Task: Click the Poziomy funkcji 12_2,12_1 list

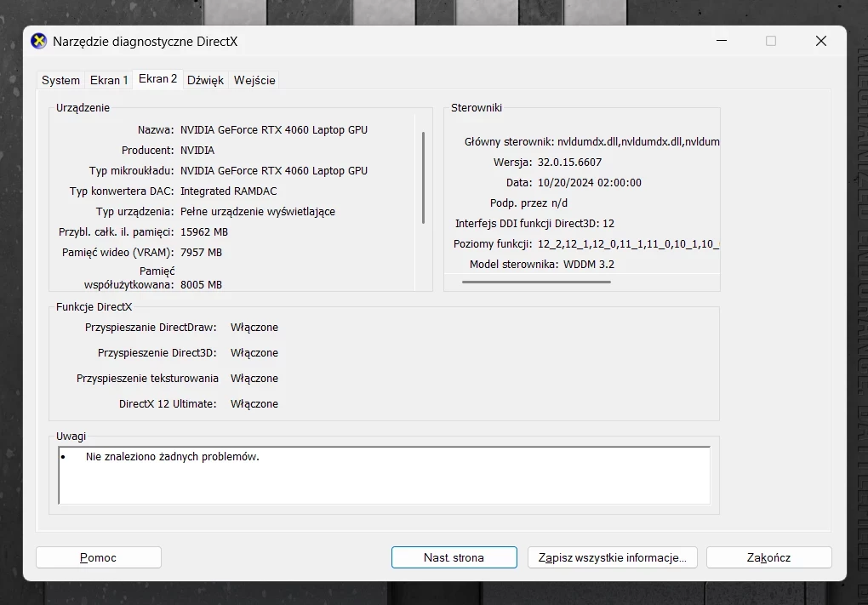Action: (x=628, y=245)
